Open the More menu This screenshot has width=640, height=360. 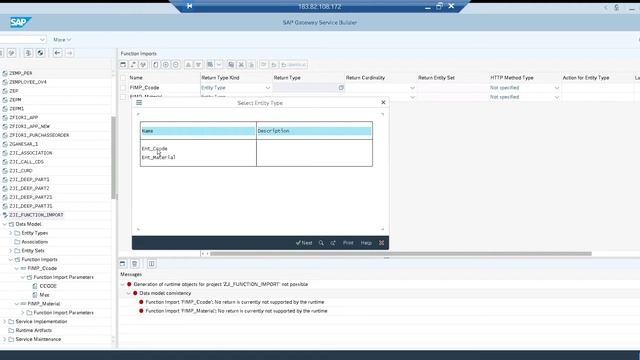tap(62, 40)
